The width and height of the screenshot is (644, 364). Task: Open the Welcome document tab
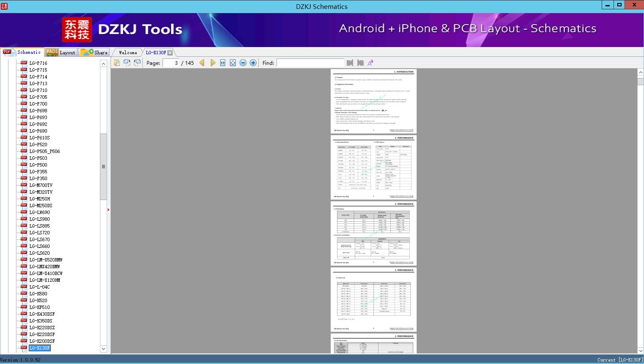point(128,53)
